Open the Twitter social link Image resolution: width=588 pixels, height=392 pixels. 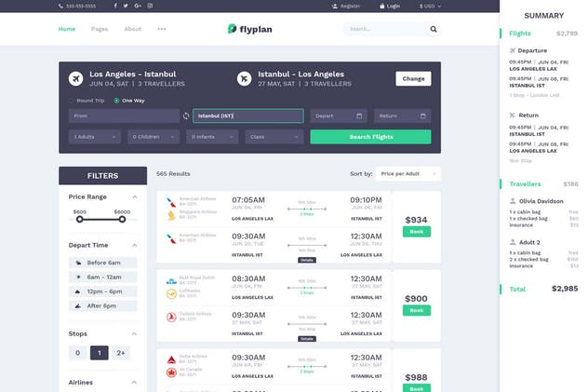[x=126, y=6]
